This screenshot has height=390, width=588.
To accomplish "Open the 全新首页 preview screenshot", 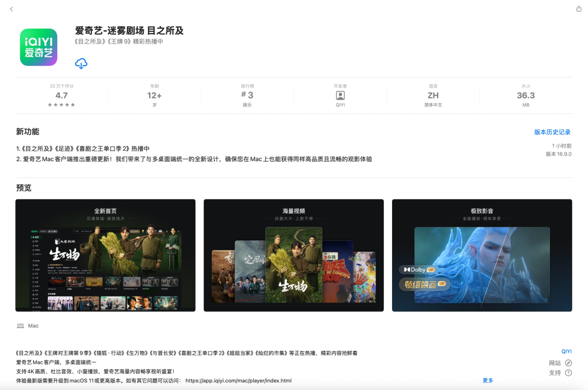I will click(106, 255).
